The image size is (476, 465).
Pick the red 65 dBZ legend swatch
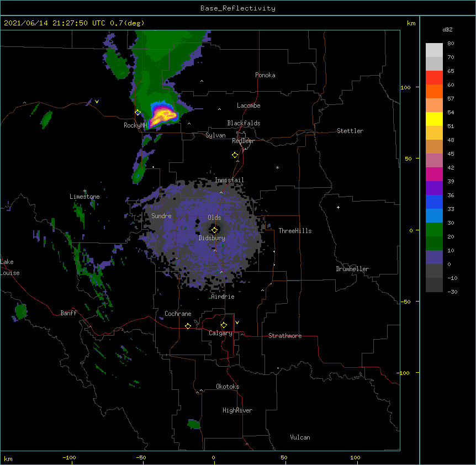434,77
